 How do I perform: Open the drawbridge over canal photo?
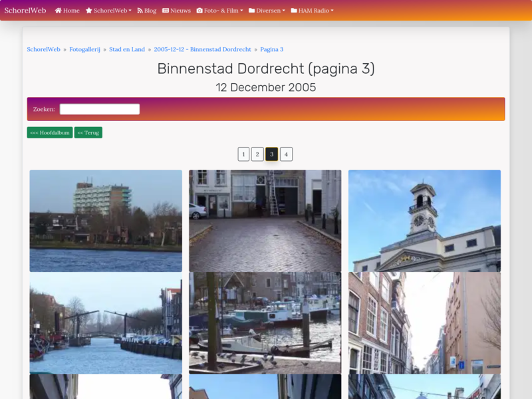[x=106, y=323]
